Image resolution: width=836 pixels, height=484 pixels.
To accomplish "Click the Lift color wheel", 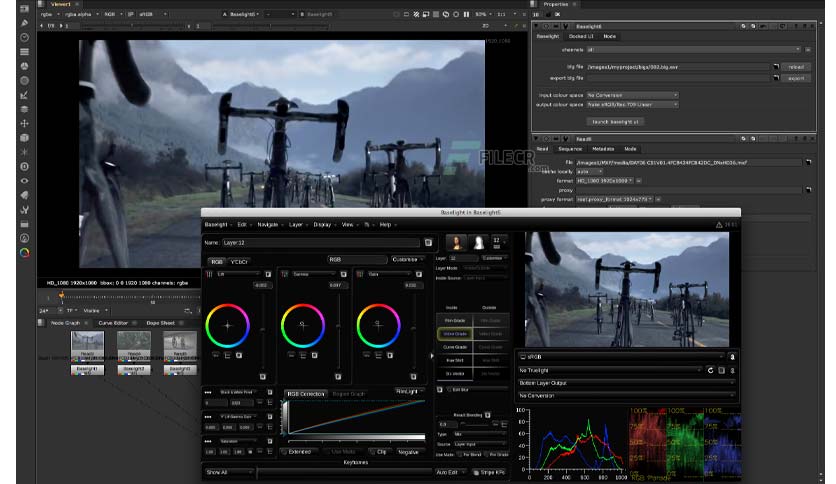I will click(228, 325).
